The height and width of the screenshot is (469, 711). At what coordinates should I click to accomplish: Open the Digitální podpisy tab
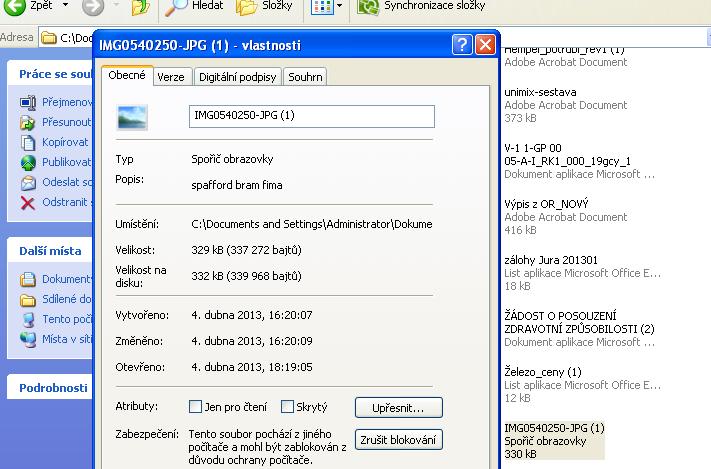237,77
